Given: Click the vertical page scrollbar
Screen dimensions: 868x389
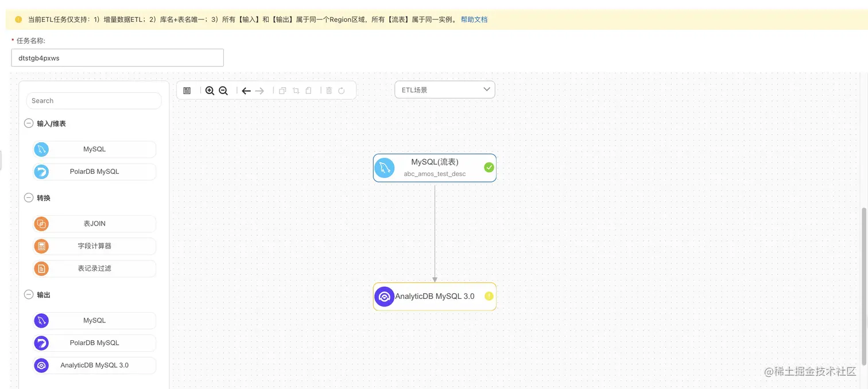Looking at the screenshot, I should click(863, 286).
